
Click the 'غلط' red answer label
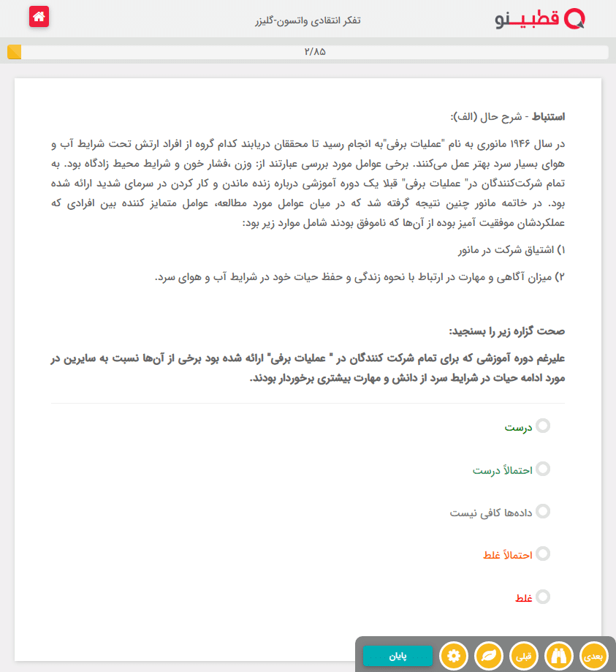523,598
